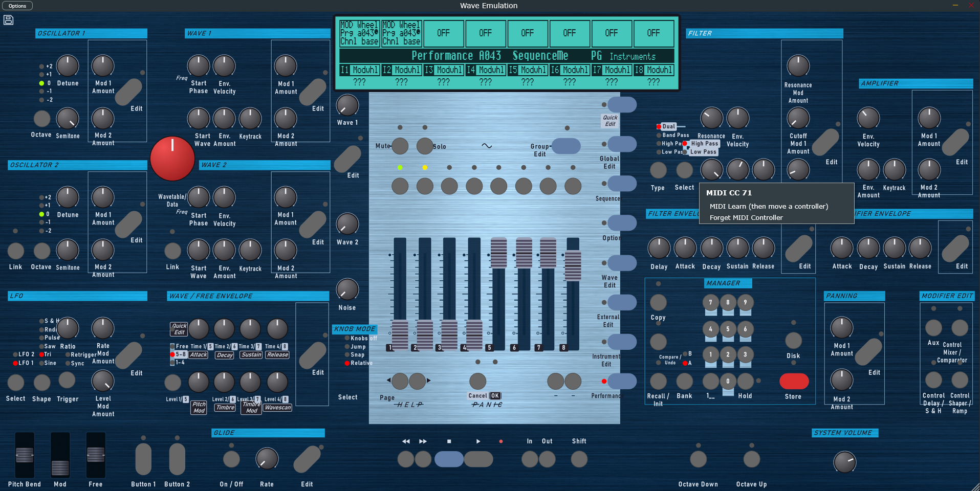Hit the red Store button
This screenshot has height=491, width=980.
[x=794, y=381]
